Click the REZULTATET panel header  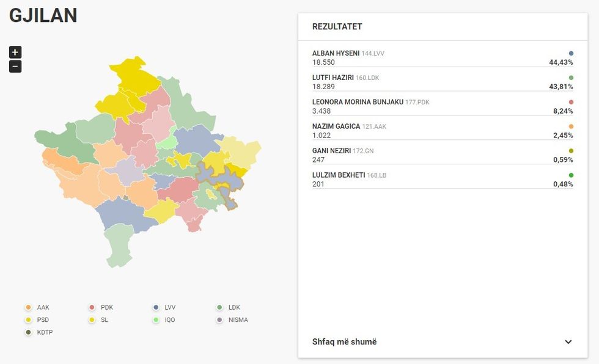click(x=337, y=27)
